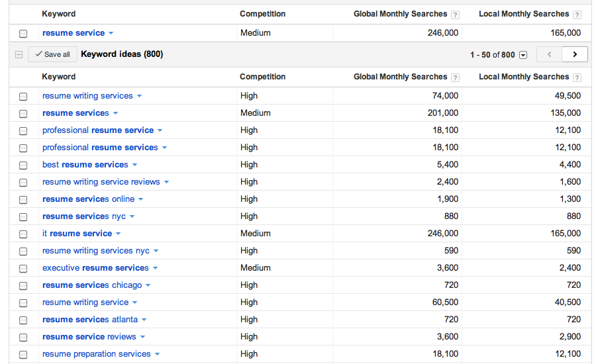Enable checkbox for executive resume services
Screen dimensions: 598x364
click(x=24, y=269)
